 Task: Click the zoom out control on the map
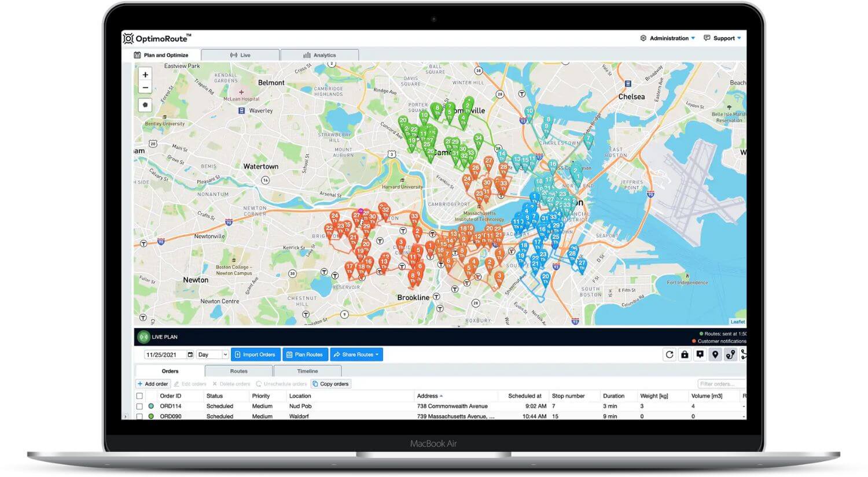(x=145, y=87)
